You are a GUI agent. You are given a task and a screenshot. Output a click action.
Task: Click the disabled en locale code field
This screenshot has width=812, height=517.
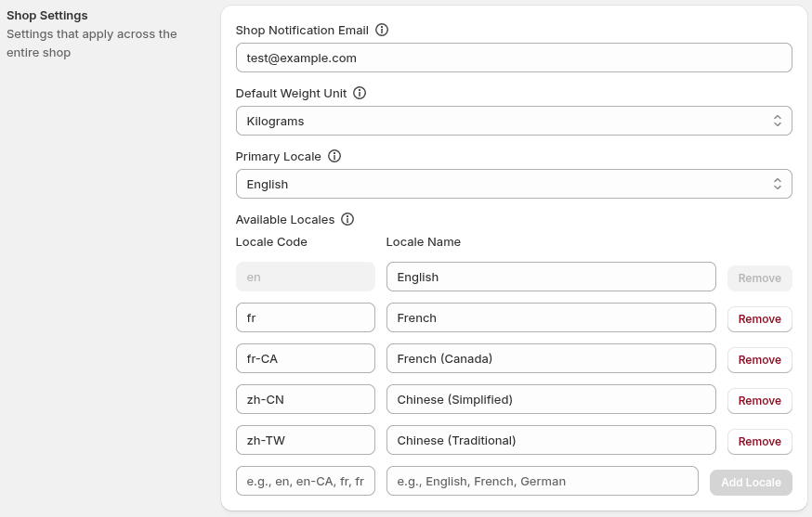click(x=306, y=277)
